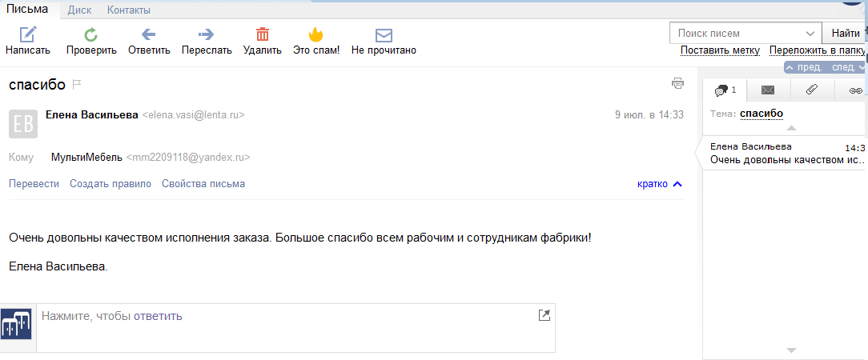Open the Переложить в папку dropdown

coord(817,50)
